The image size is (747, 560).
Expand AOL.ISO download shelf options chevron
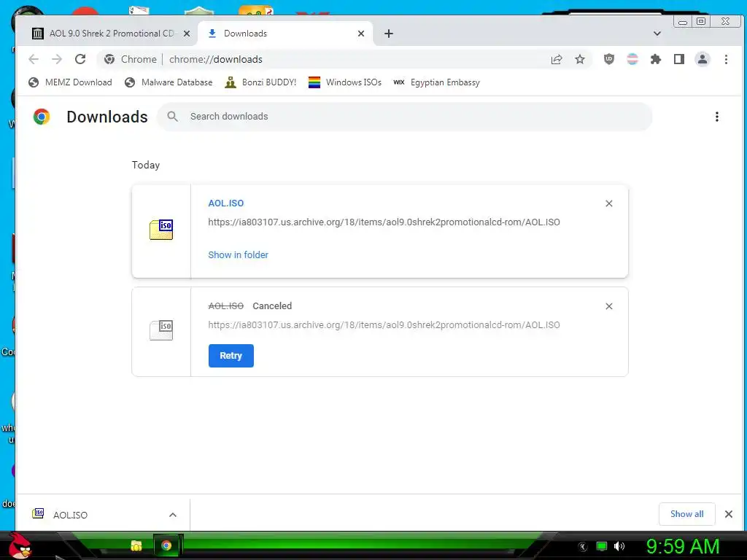coord(173,515)
